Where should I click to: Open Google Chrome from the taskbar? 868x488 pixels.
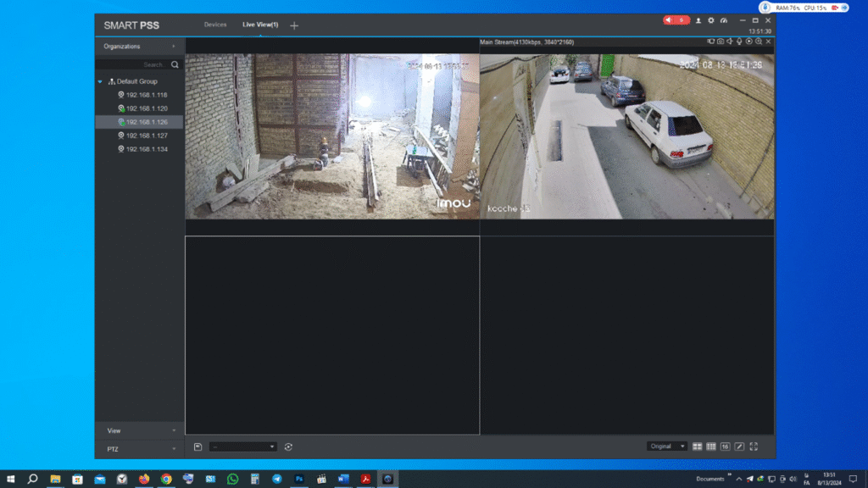click(166, 480)
